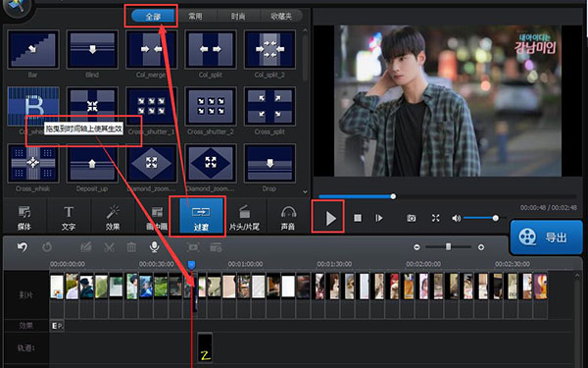Mute the preview using the speaker icon
This screenshot has height=368, width=588.
(456, 218)
